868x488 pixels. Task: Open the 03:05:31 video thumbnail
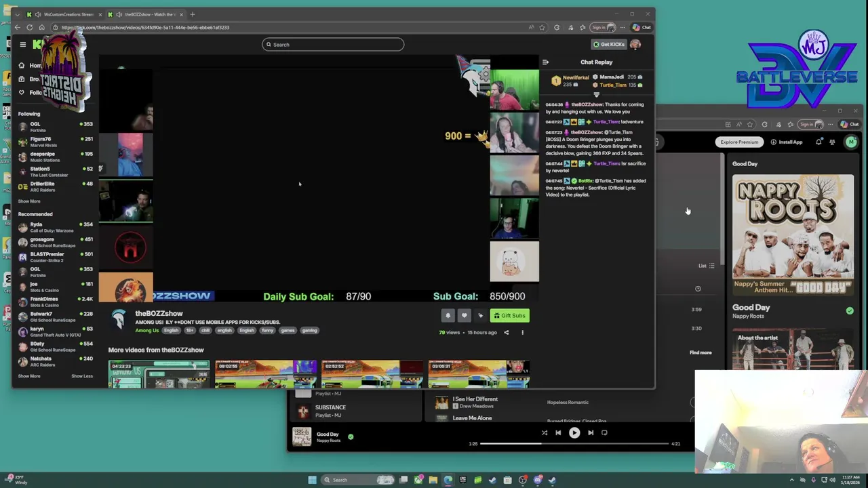(x=479, y=375)
